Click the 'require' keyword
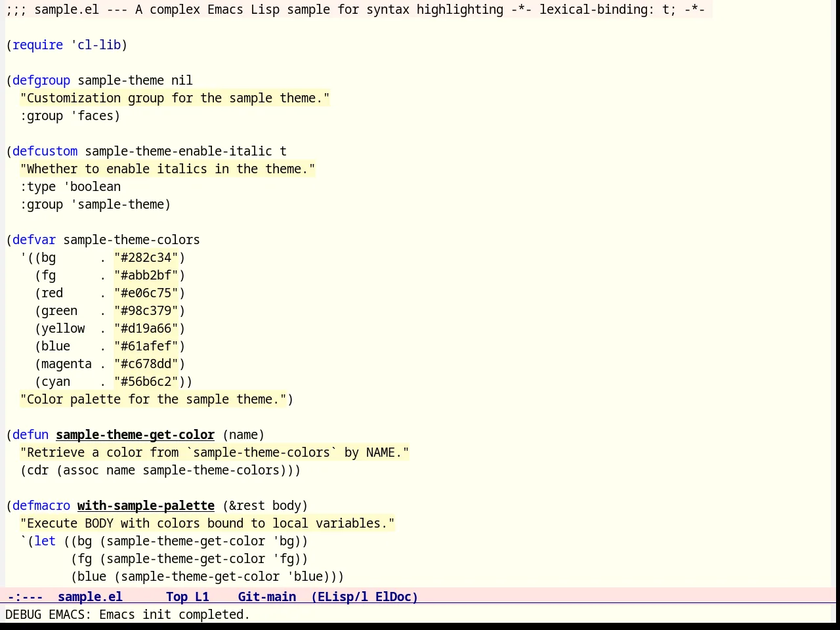 click(37, 45)
